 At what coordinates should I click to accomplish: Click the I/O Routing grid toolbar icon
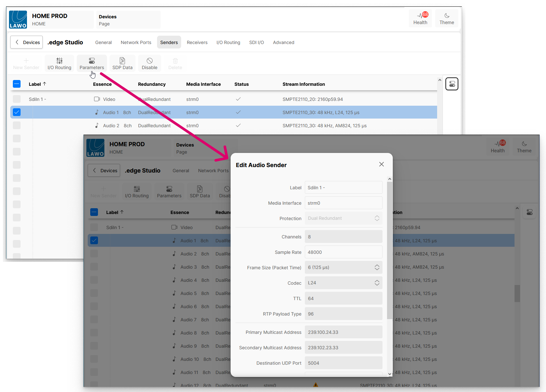pos(59,63)
